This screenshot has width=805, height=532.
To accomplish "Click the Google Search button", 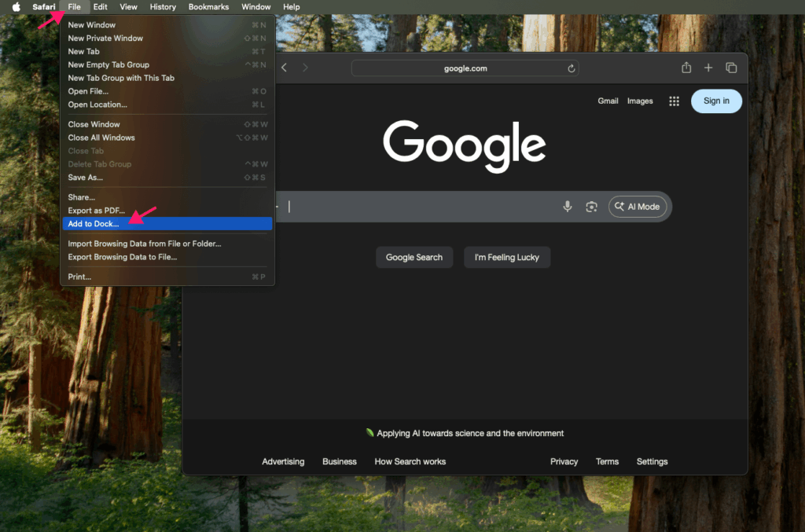I will [414, 257].
